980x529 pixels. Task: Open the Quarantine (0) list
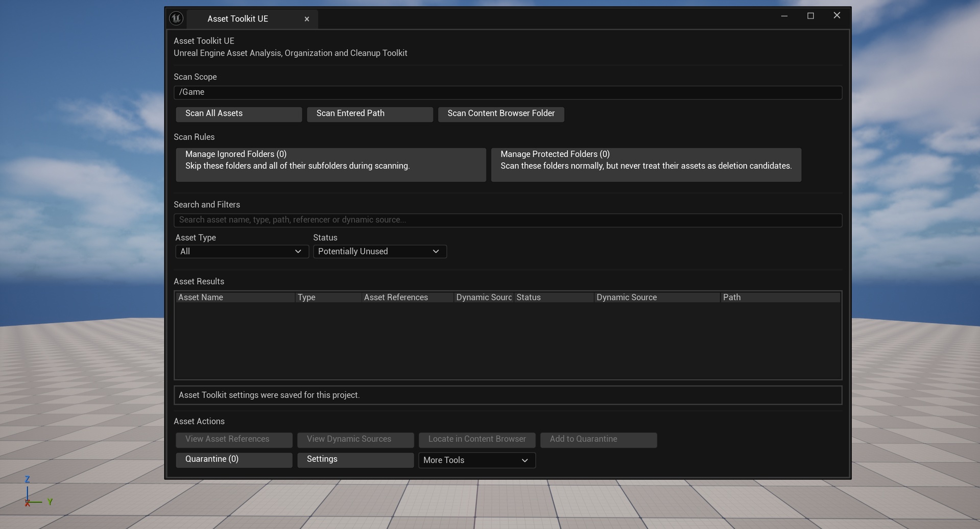coord(234,460)
